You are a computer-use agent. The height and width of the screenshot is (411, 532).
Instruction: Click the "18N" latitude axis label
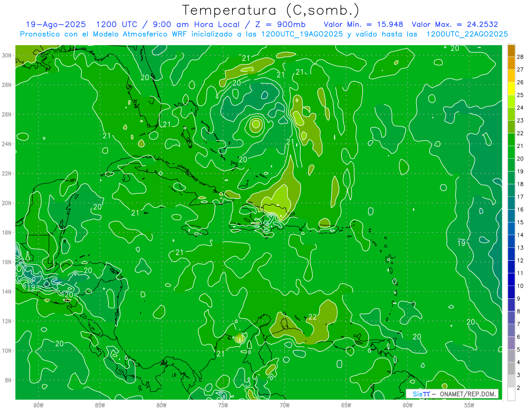click(8, 232)
